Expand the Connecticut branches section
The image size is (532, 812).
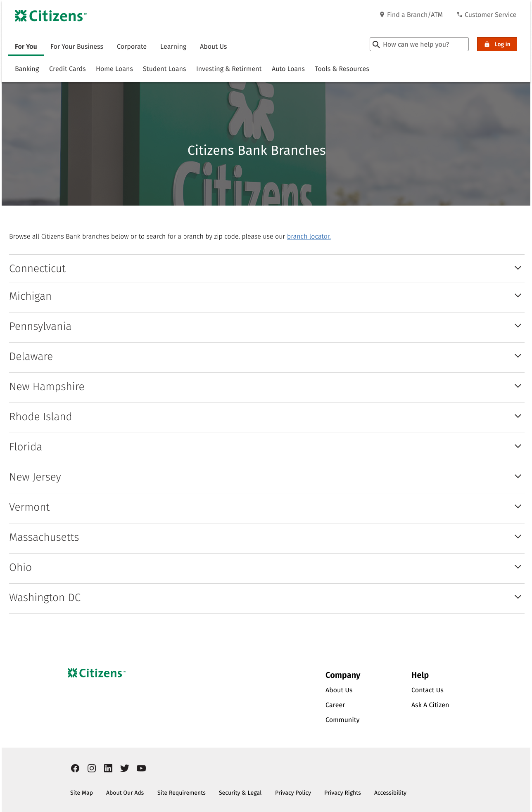click(x=267, y=268)
